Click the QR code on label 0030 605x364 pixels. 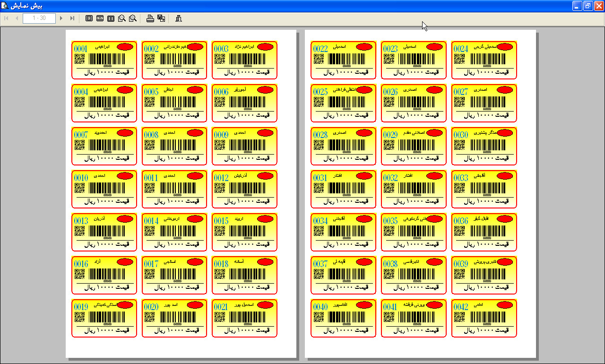pyautogui.click(x=459, y=145)
